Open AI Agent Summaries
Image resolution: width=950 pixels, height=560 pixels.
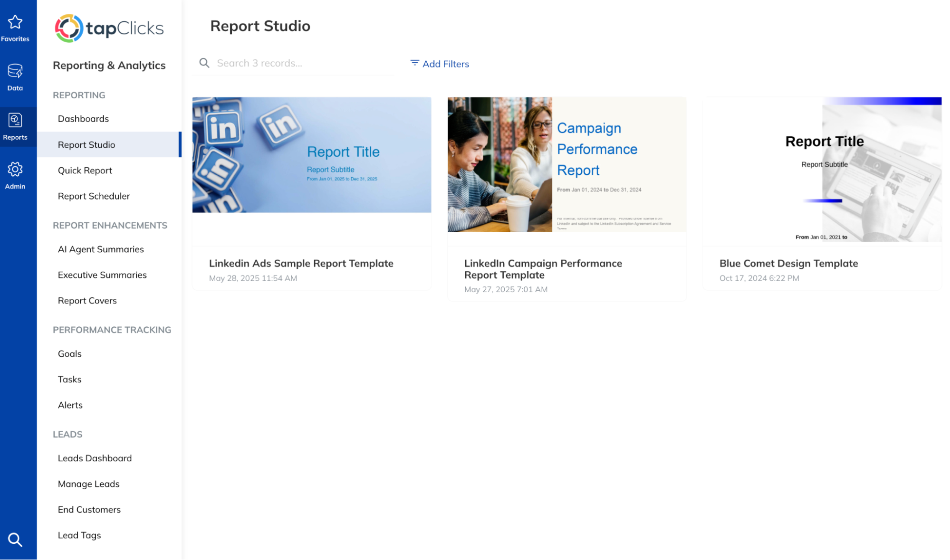tap(100, 249)
